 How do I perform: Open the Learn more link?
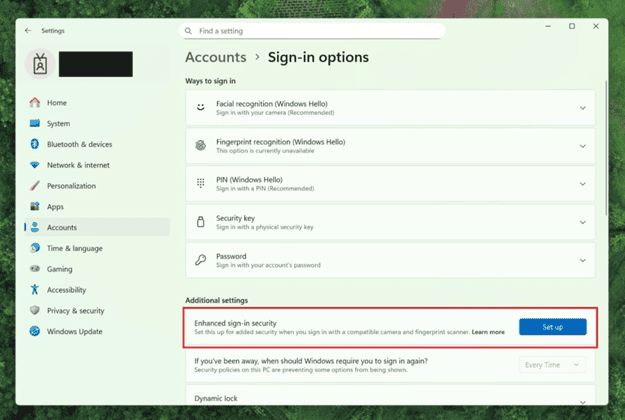click(x=488, y=332)
